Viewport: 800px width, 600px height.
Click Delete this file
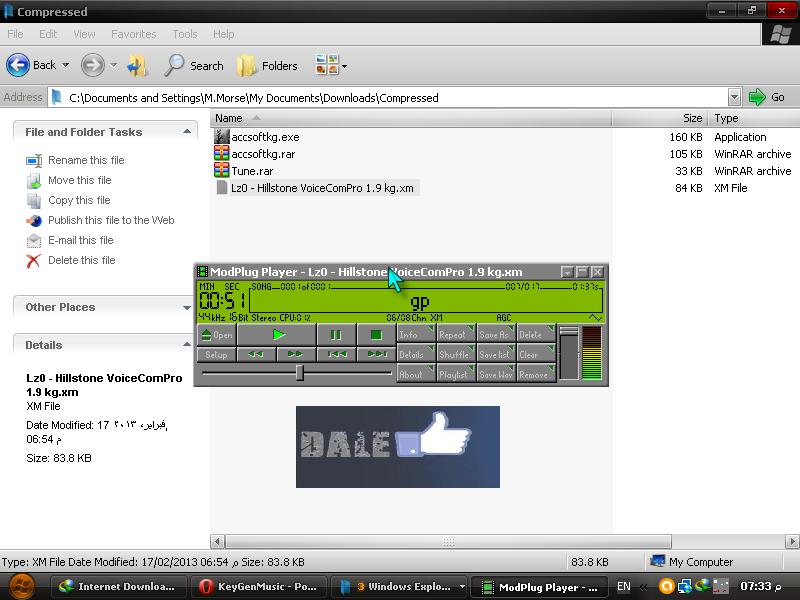click(82, 260)
